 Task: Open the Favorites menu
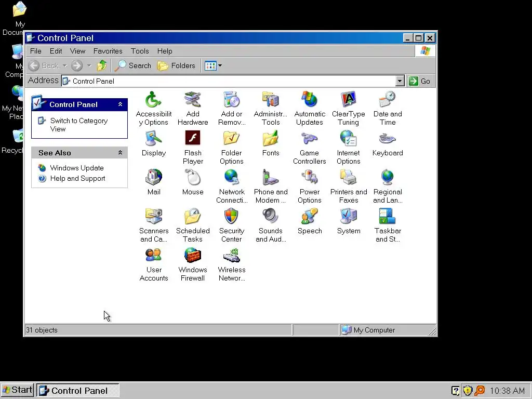pos(108,51)
